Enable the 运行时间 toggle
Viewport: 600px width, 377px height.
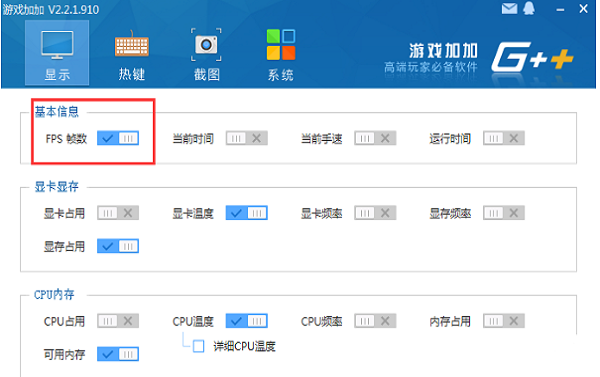[x=504, y=138]
